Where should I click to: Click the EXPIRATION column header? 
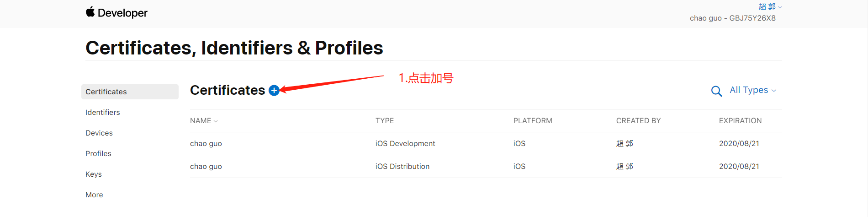(x=741, y=121)
